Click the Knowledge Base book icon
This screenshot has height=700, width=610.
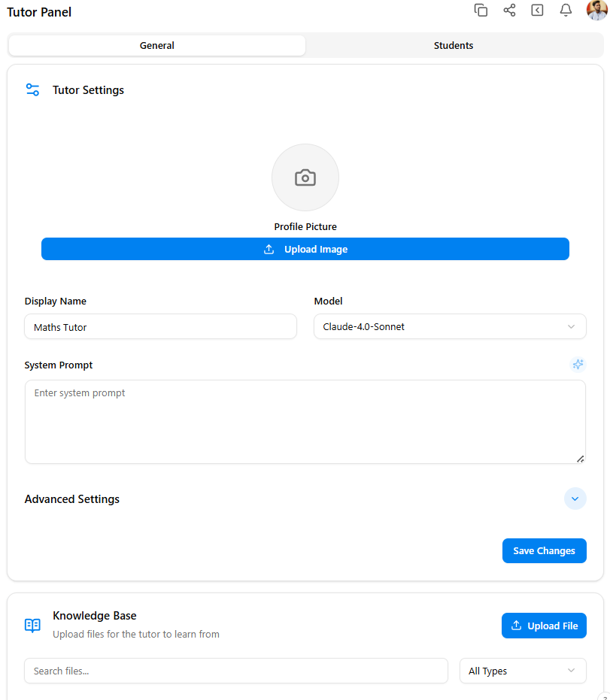pyautogui.click(x=32, y=626)
